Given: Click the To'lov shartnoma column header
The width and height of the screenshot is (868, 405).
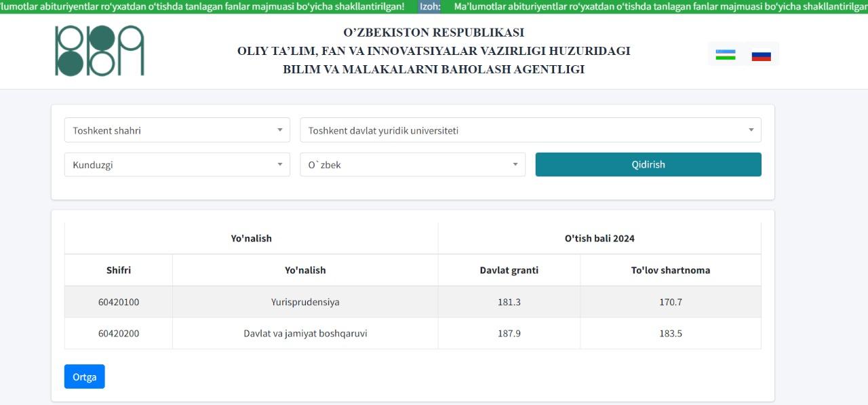Looking at the screenshot, I should click(671, 270).
